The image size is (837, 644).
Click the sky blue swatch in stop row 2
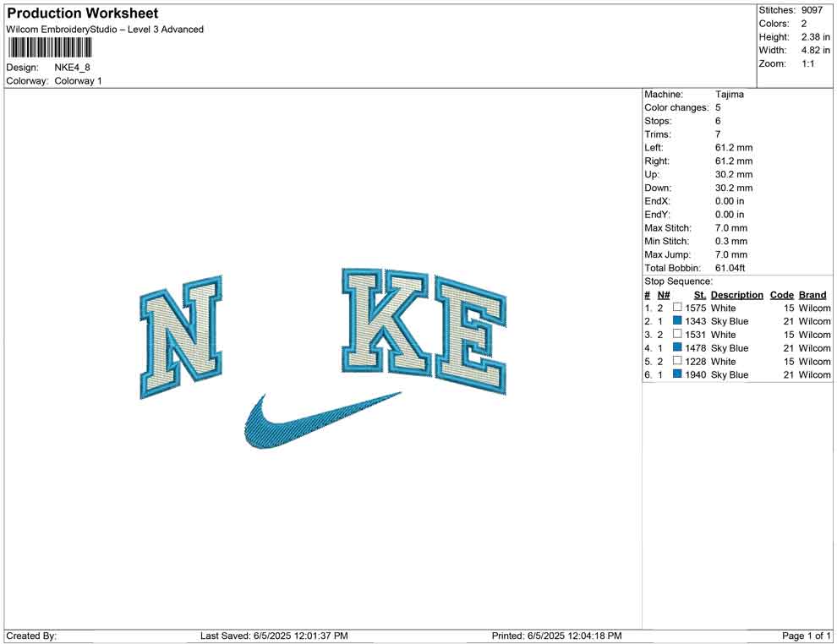click(677, 320)
